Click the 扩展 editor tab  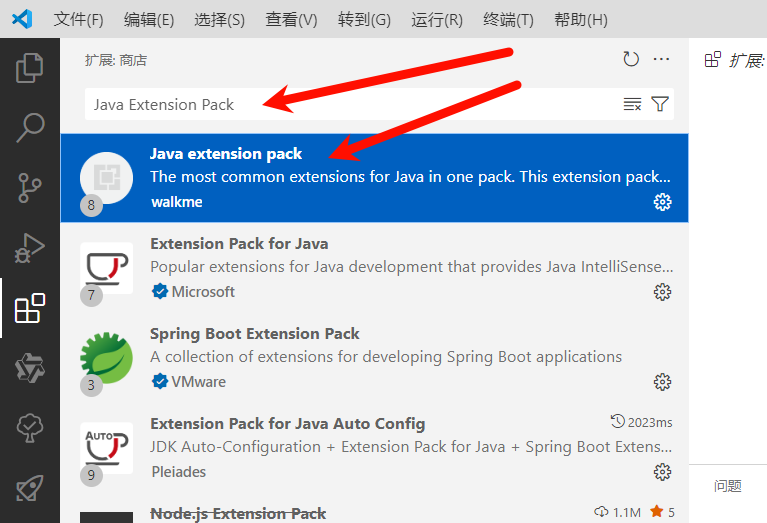coord(734,60)
